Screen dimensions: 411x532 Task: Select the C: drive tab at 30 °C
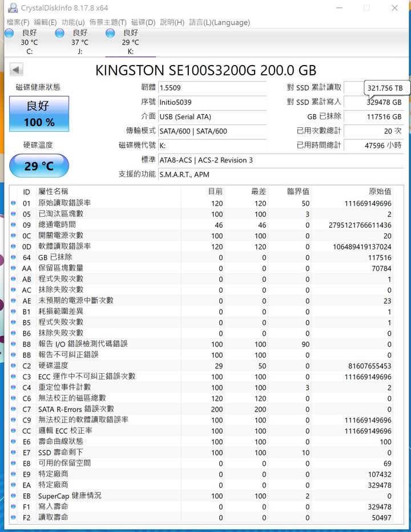click(30, 42)
